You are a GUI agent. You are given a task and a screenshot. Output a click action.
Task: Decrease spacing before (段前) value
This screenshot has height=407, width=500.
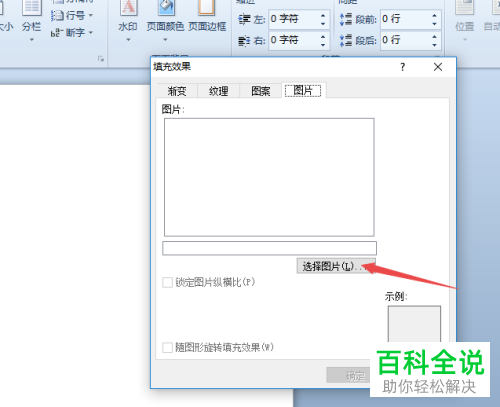[434, 24]
